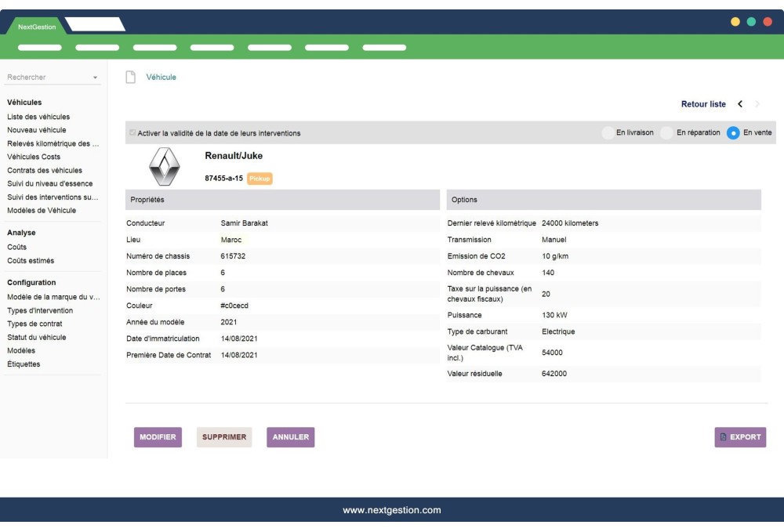The image size is (784, 532).
Task: Open Liste des véhicules in sidebar
Action: point(38,117)
